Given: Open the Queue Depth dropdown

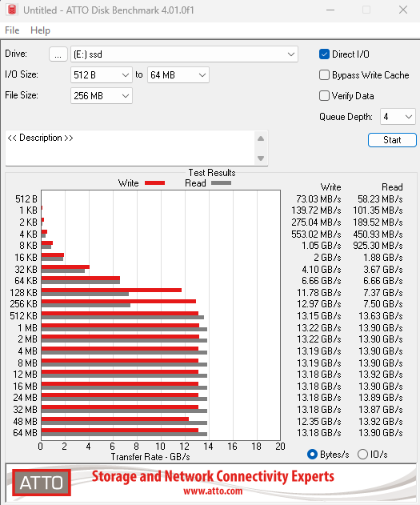Looking at the screenshot, I should coord(398,117).
